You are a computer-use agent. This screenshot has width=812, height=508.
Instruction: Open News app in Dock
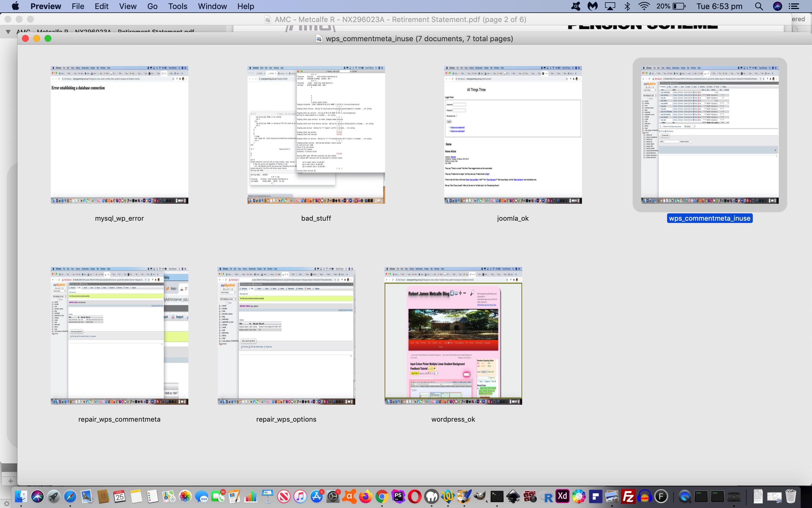[284, 496]
